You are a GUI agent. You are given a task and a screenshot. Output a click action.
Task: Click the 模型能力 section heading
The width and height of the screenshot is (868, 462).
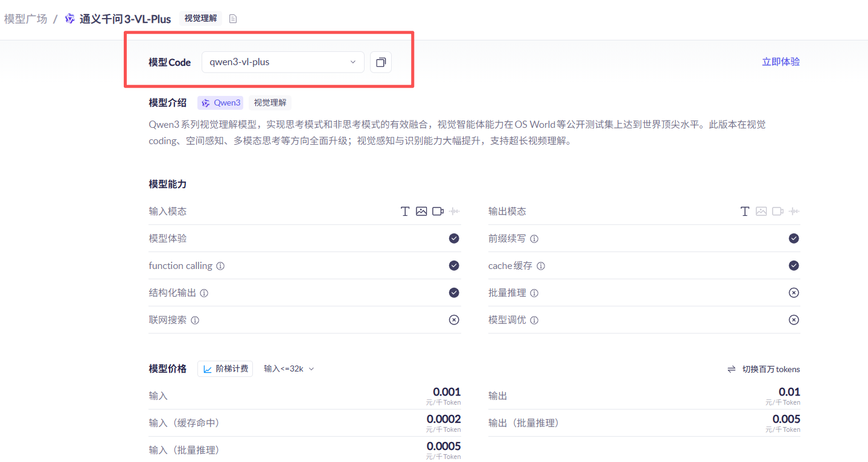pyautogui.click(x=168, y=184)
